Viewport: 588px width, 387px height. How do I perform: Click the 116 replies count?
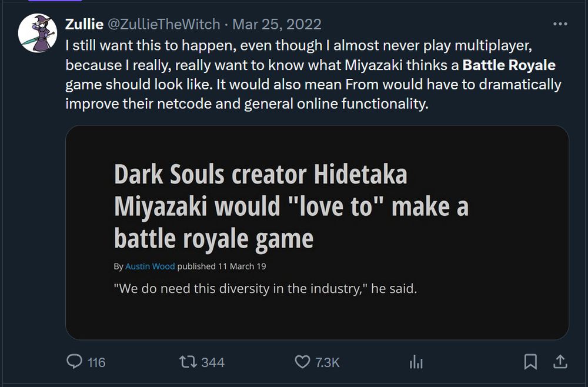[x=96, y=362]
